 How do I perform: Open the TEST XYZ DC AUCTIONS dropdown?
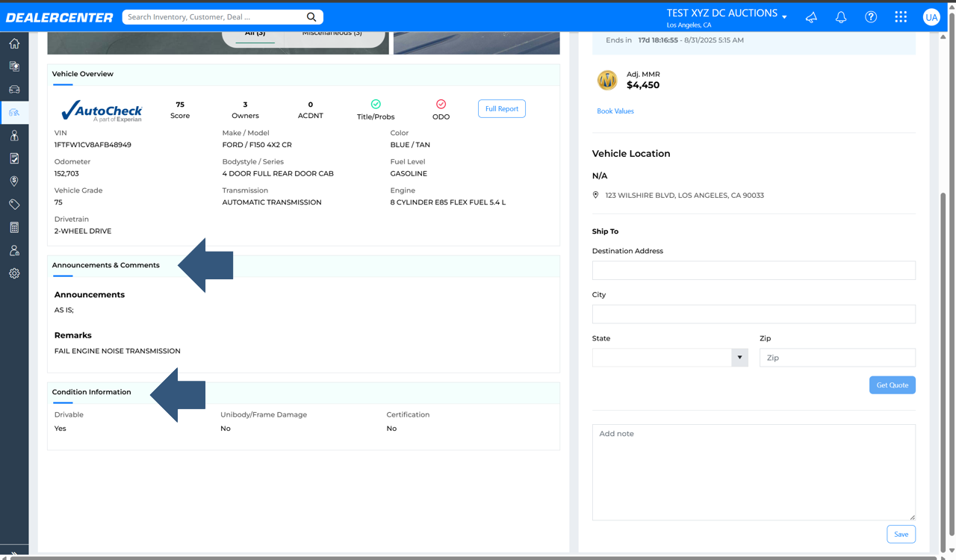tap(727, 16)
